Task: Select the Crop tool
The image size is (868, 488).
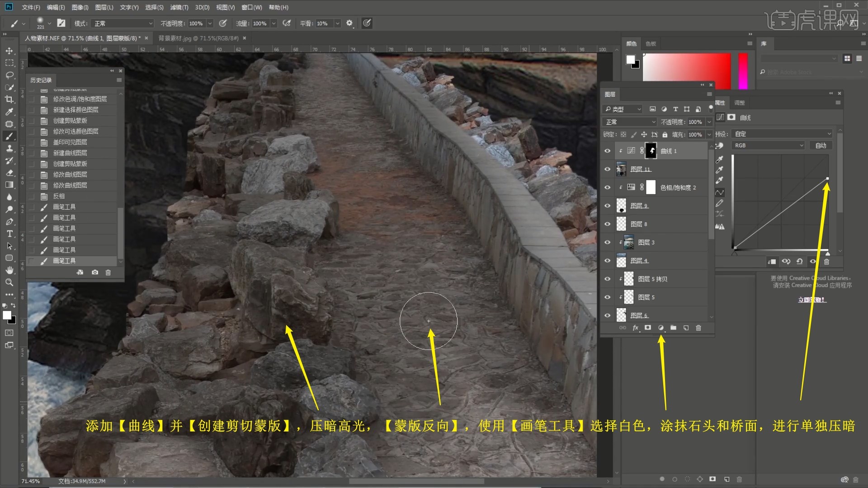Action: pyautogui.click(x=9, y=99)
